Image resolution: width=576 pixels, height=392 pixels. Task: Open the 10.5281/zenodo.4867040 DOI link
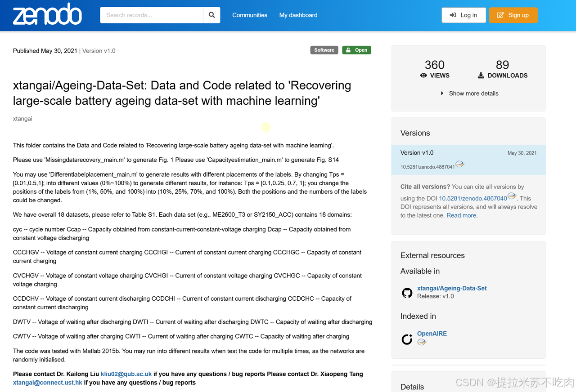click(473, 198)
